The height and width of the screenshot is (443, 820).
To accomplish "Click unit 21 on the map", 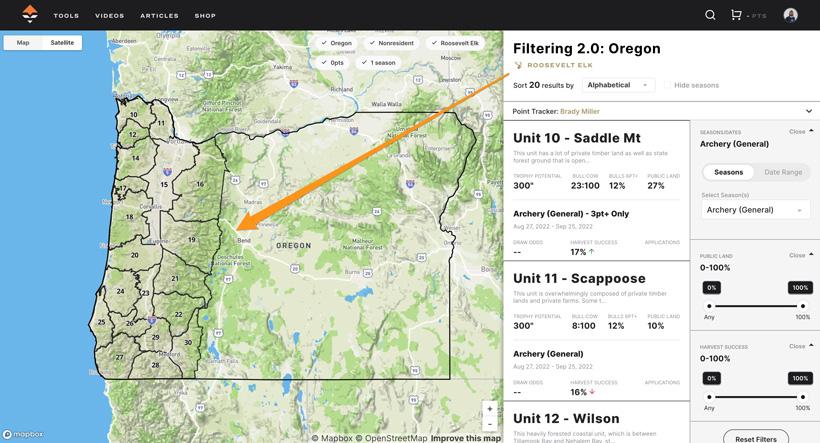I will 175,278.
